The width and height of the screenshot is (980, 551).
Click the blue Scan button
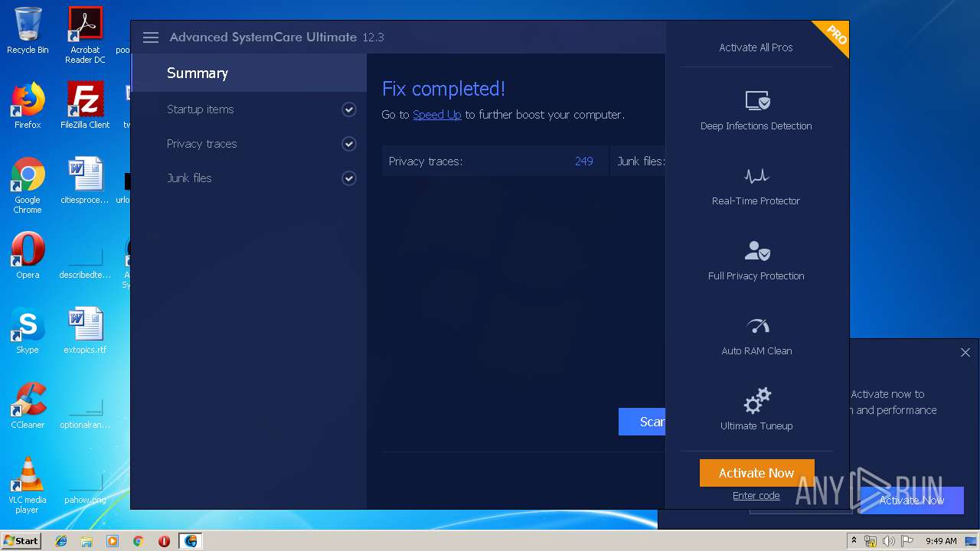[642, 422]
